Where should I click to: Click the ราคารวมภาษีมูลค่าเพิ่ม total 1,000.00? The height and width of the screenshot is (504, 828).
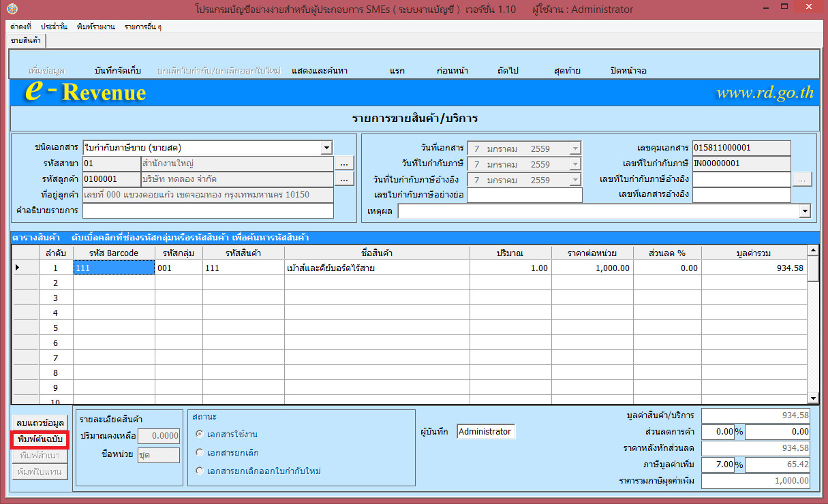pos(756,481)
